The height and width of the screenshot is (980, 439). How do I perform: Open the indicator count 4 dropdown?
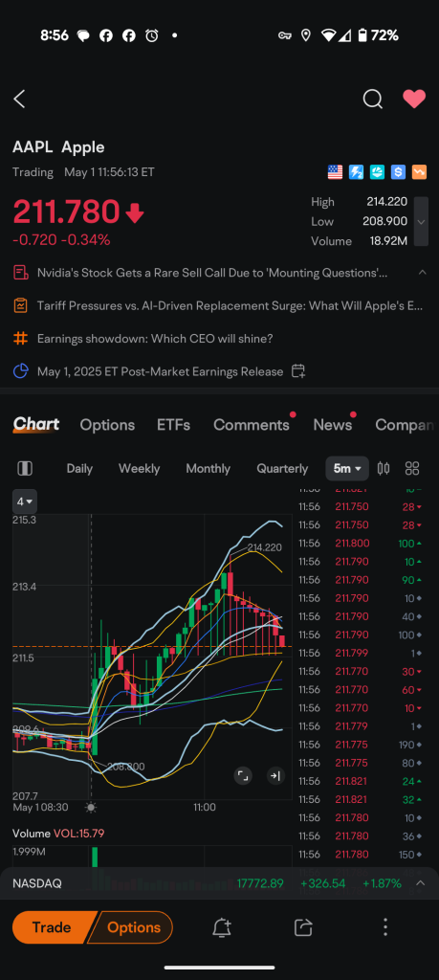click(x=25, y=501)
